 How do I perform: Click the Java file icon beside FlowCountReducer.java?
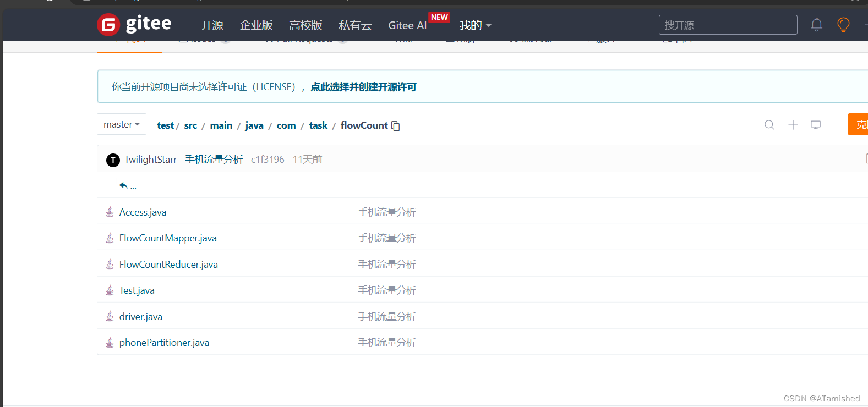(x=110, y=264)
